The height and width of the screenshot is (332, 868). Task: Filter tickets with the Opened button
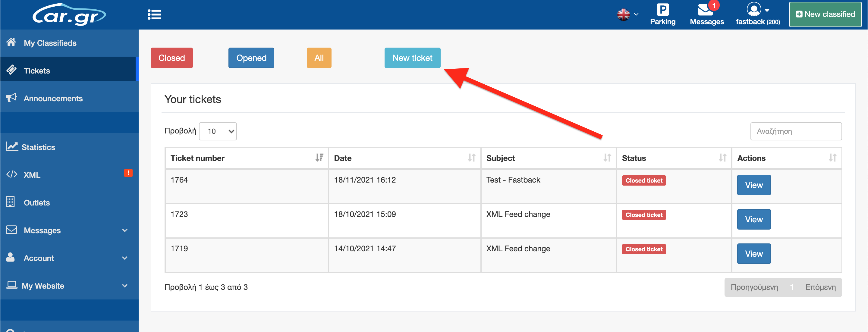click(x=251, y=58)
